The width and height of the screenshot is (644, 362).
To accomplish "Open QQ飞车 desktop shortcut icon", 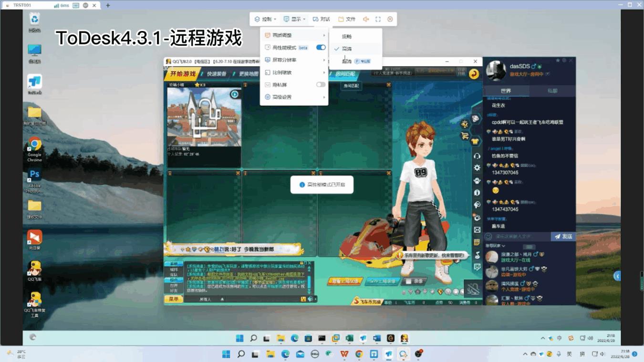I will [34, 271].
